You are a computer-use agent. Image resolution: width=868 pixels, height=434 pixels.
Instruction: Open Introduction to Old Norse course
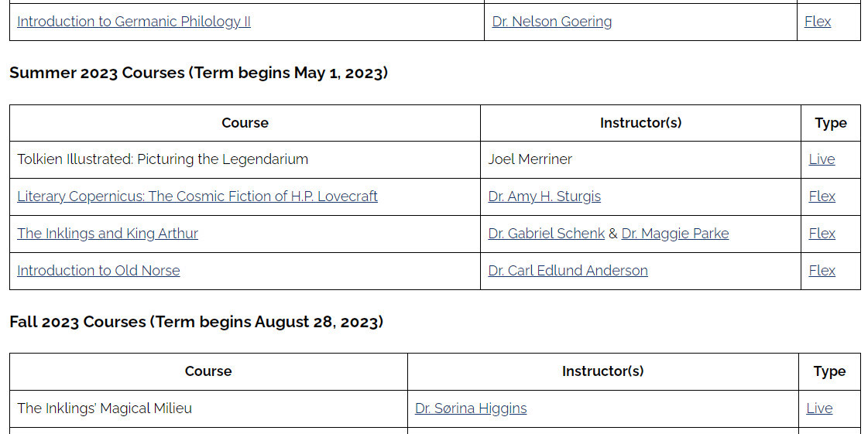(98, 271)
